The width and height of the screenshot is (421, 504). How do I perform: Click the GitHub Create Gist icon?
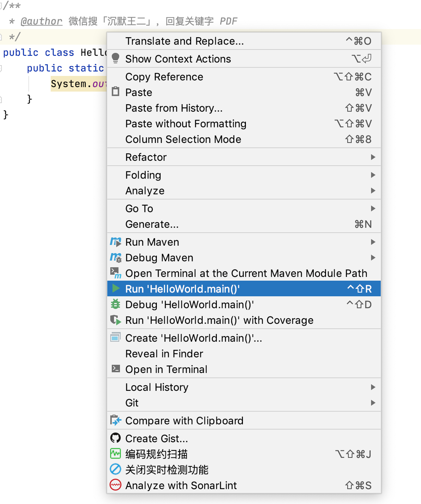click(115, 438)
